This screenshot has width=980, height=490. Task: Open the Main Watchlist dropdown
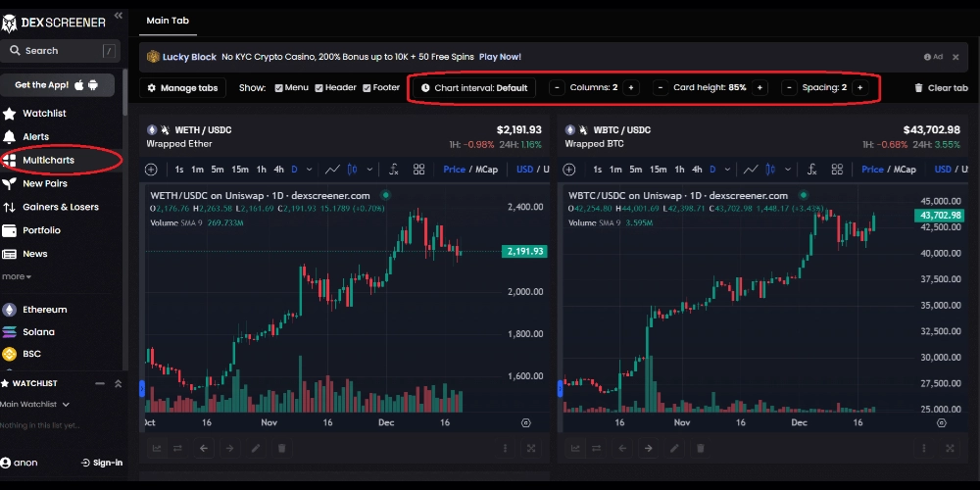click(35, 405)
